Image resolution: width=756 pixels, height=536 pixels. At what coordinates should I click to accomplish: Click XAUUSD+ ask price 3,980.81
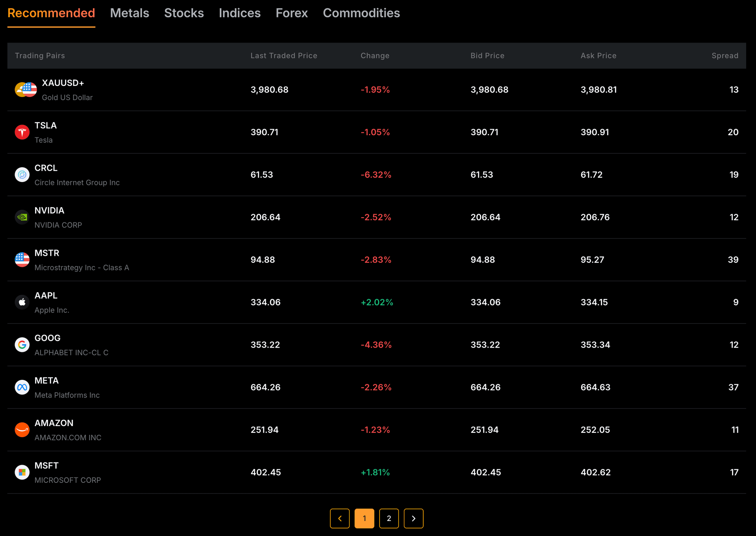[598, 89]
